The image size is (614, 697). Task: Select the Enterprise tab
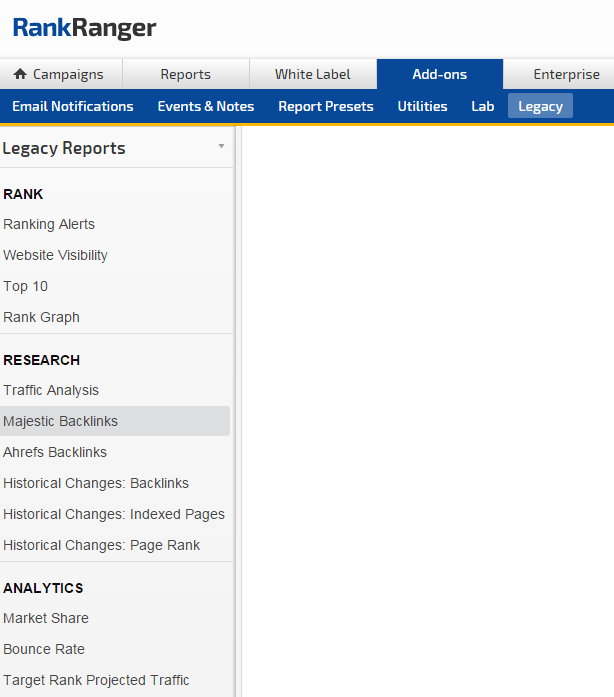click(x=566, y=74)
